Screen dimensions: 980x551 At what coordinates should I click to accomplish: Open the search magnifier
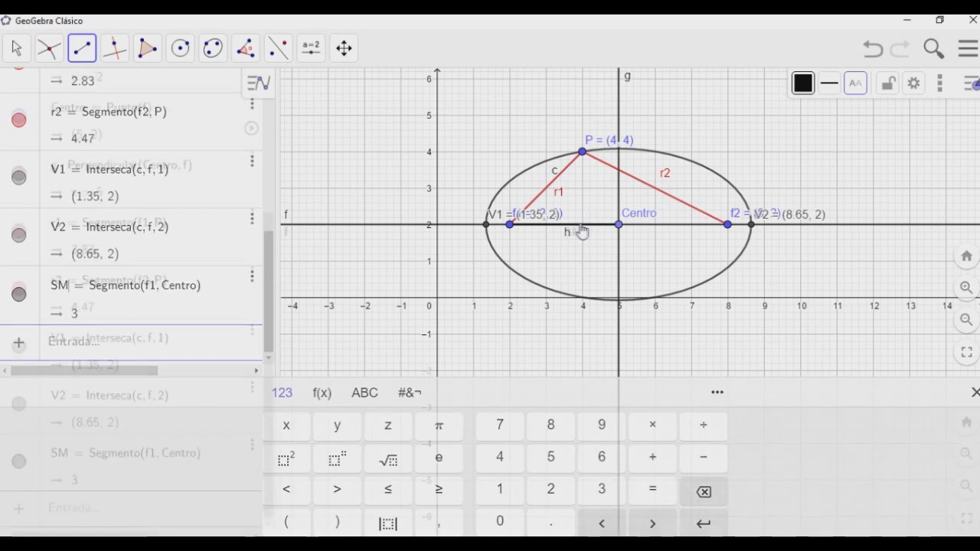point(933,49)
